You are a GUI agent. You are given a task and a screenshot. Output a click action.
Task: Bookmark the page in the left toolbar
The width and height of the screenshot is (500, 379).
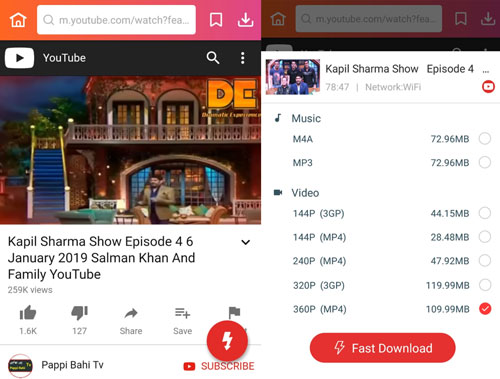coord(216,20)
